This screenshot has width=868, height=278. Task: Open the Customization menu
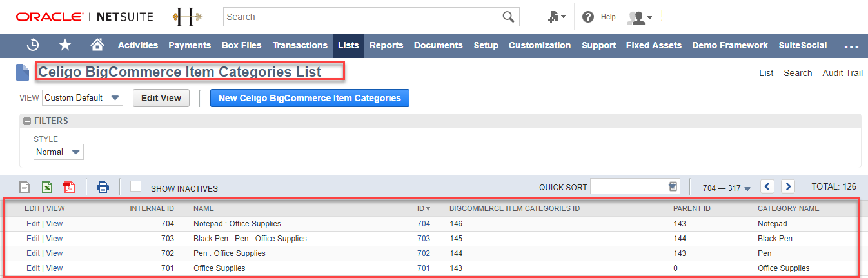coord(540,45)
